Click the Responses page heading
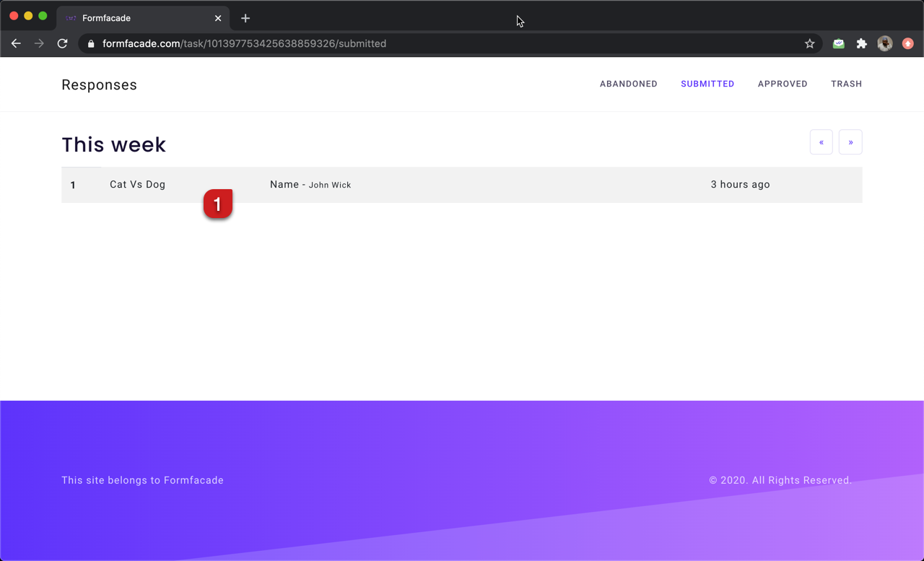The height and width of the screenshot is (561, 924). 99,84
